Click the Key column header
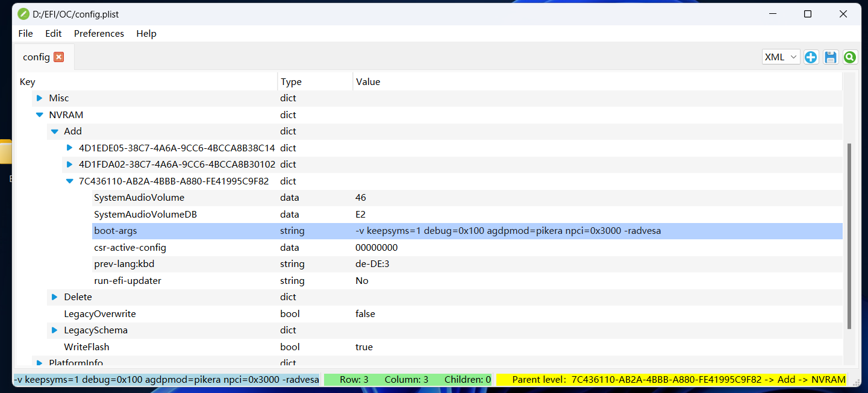Screen dimensions: 868x393 point(148,82)
